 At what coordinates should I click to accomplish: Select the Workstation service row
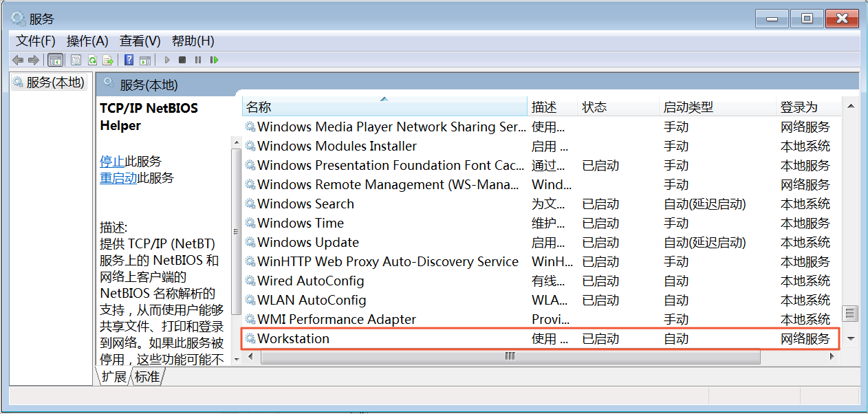[x=541, y=338]
